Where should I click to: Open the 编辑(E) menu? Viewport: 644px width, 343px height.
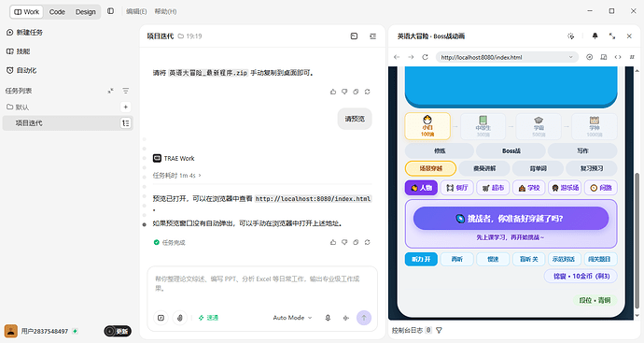136,11
